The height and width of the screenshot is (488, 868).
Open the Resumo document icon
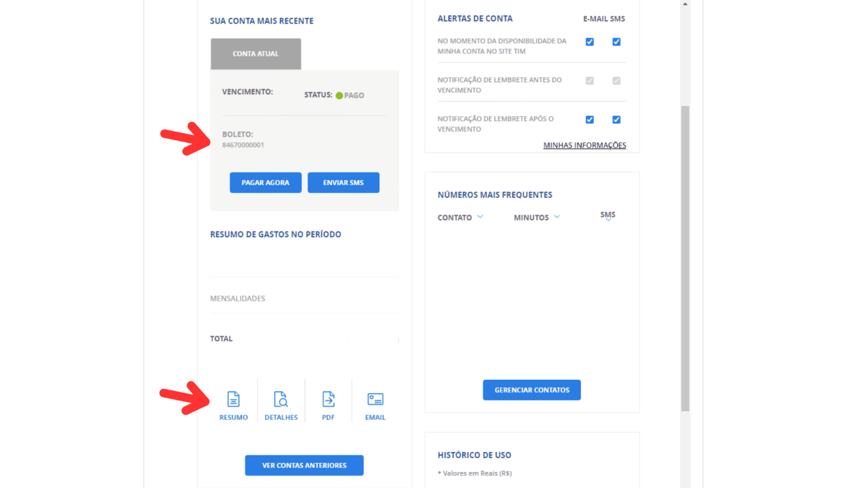(233, 399)
